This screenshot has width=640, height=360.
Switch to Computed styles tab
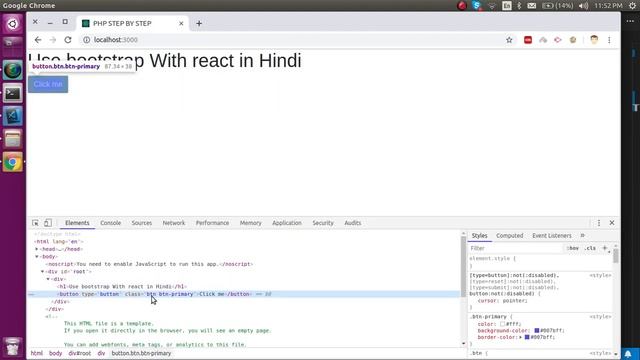(509, 236)
